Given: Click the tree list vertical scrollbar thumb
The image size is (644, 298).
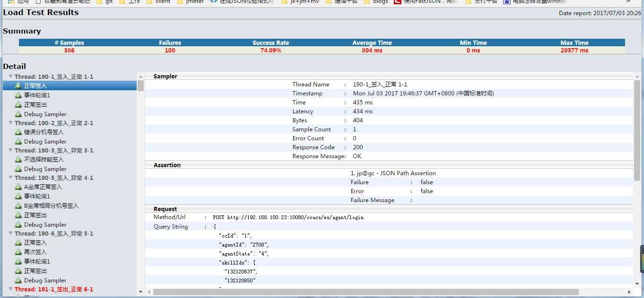Looking at the screenshot, I should pyautogui.click(x=140, y=85).
